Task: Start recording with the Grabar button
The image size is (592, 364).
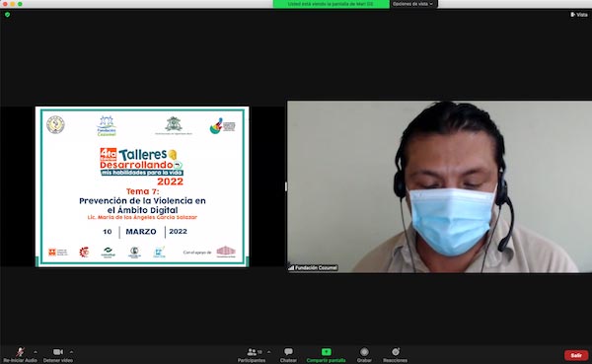Action: [364, 355]
